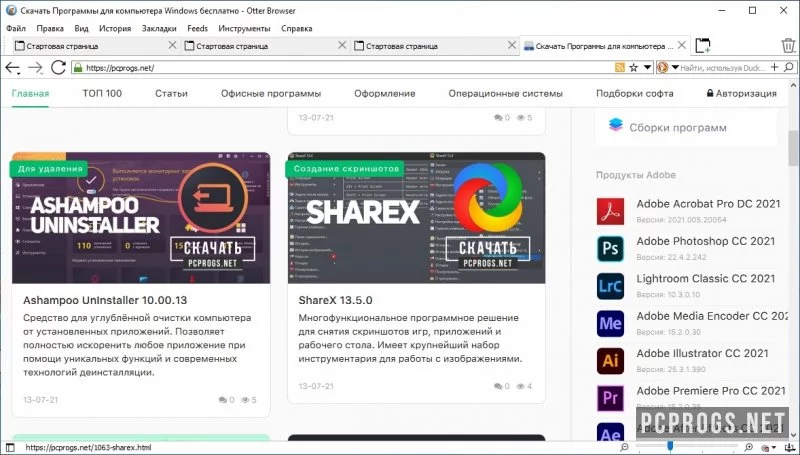Click the orange RSS feed icon
Viewport: 800px width, 455px height.
(x=620, y=67)
